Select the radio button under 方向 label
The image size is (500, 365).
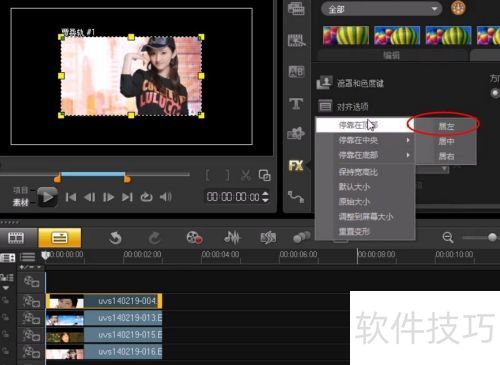495,93
